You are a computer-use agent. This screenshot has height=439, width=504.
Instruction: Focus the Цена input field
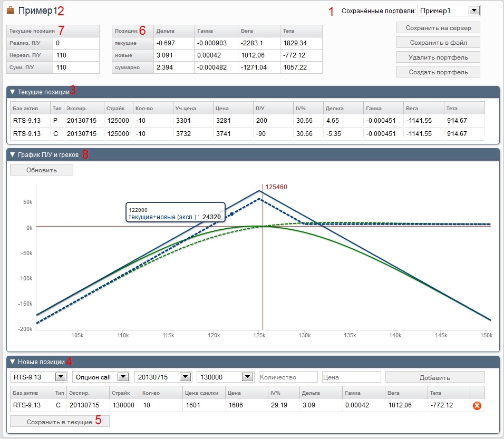[351, 377]
